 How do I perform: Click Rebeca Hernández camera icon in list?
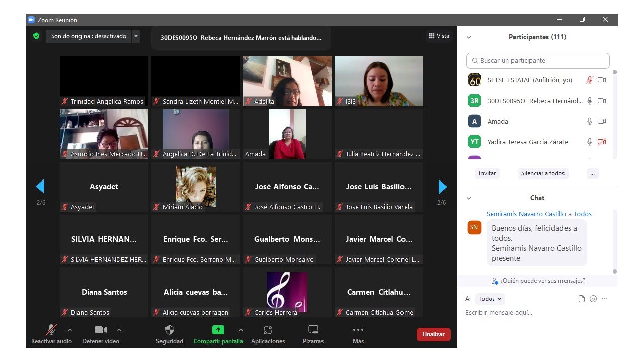(x=602, y=101)
